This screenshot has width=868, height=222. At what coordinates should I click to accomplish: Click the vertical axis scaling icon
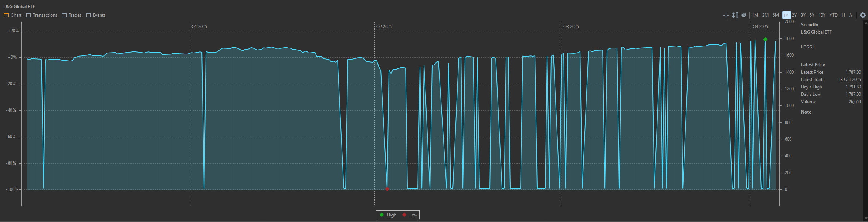(735, 15)
